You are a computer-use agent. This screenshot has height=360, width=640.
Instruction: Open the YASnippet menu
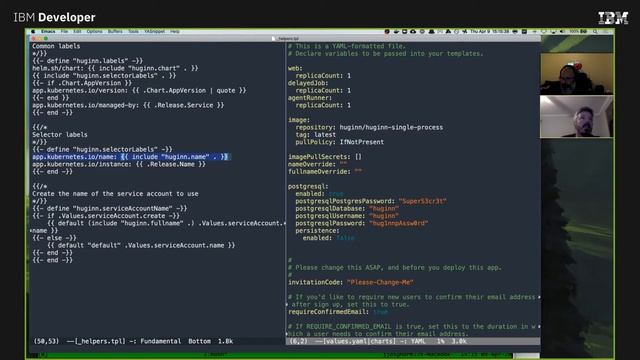pos(155,31)
